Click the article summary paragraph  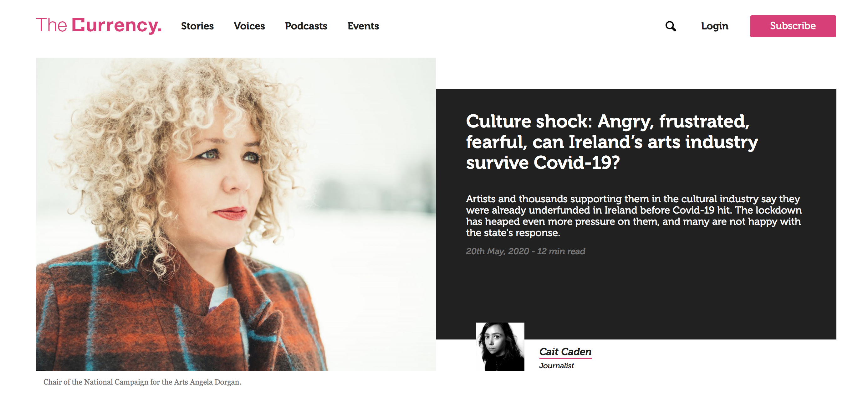pos(634,216)
